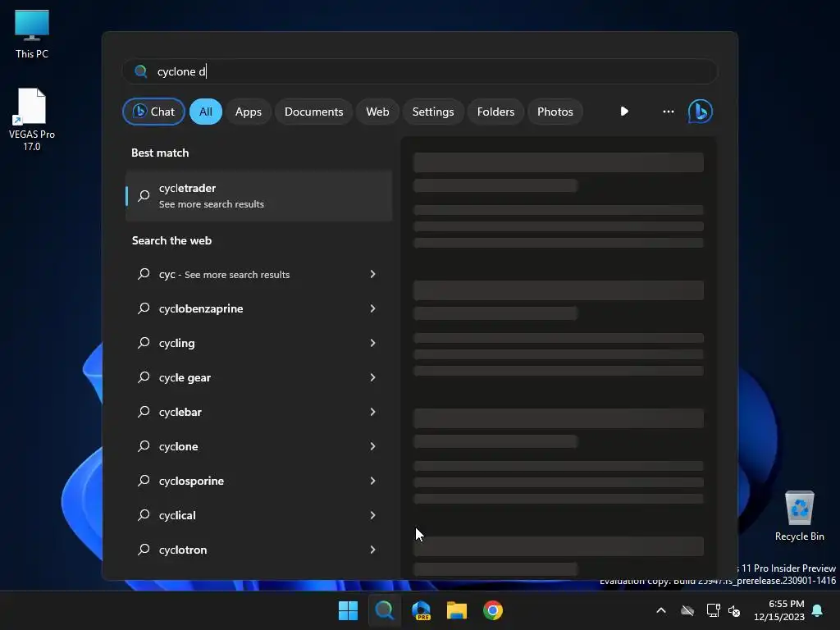Open the clock and date 6:55 PM
Image resolution: width=840 pixels, height=630 pixels.
click(x=779, y=610)
